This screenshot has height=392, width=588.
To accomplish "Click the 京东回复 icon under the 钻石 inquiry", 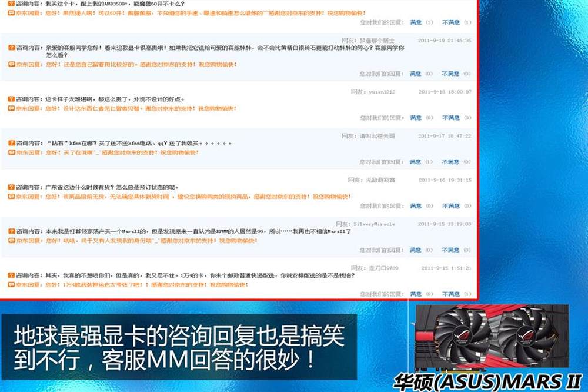I will [x=11, y=152].
